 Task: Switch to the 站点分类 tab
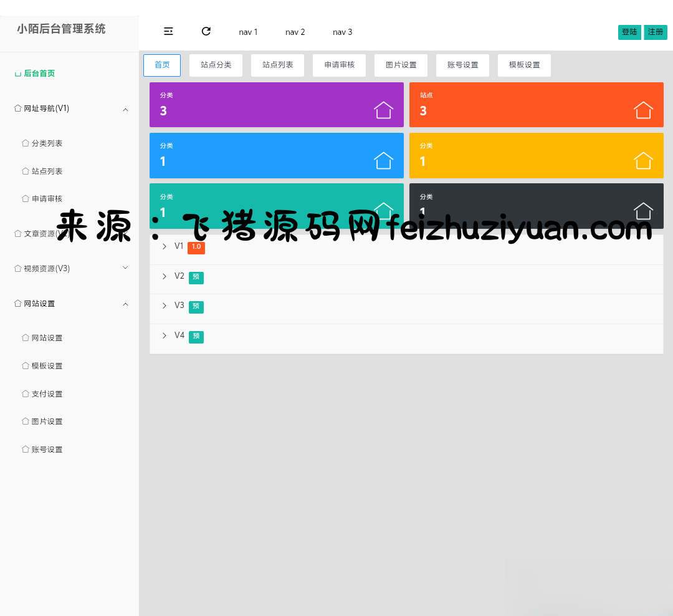216,65
